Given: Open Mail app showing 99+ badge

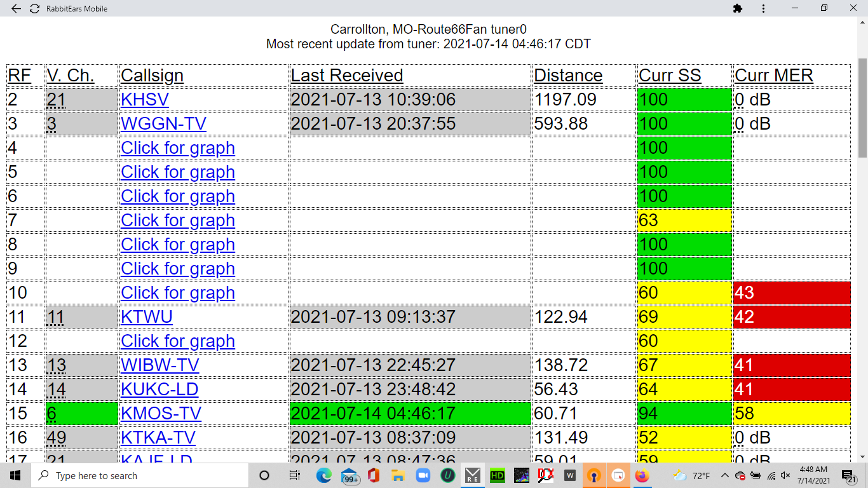Looking at the screenshot, I should coord(350,475).
